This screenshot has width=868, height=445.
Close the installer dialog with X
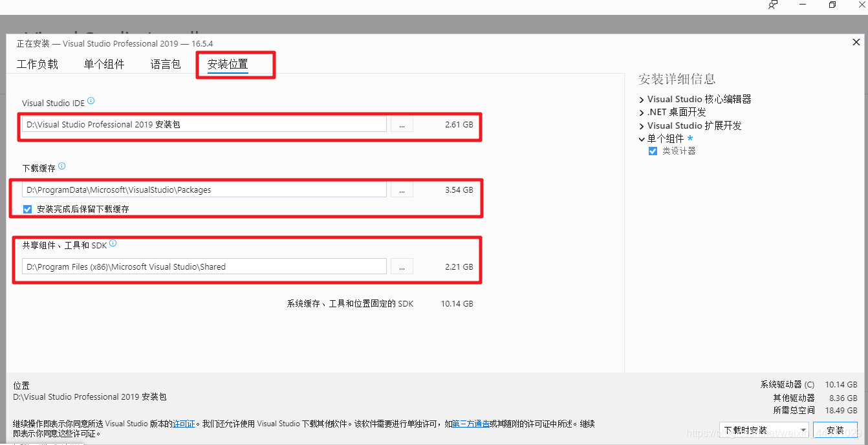(x=856, y=42)
